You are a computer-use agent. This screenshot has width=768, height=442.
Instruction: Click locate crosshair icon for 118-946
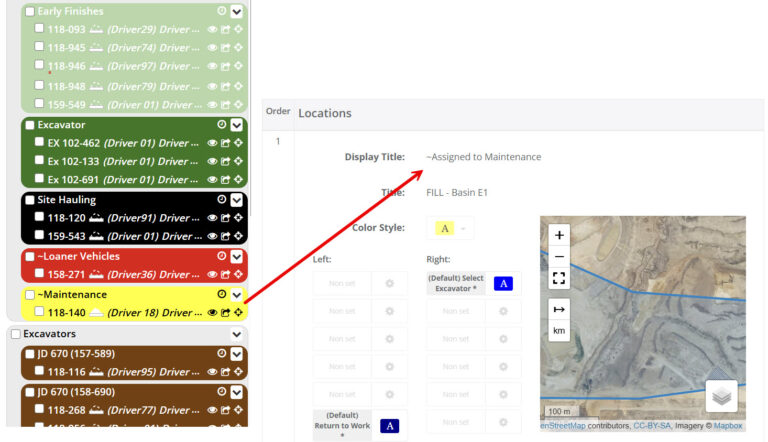click(x=239, y=66)
